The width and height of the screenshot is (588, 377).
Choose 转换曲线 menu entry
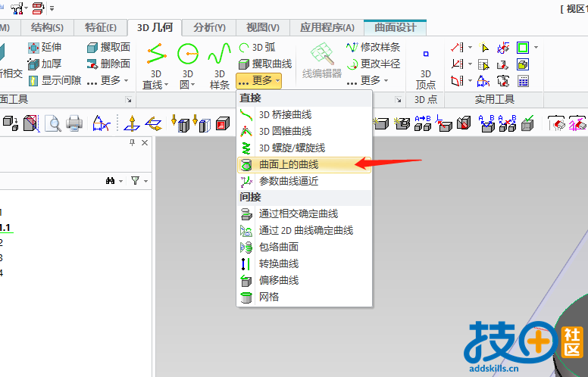(304, 264)
